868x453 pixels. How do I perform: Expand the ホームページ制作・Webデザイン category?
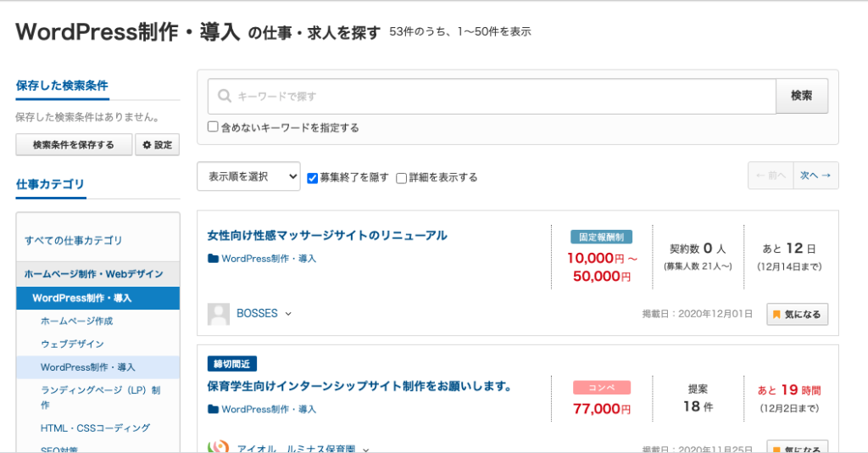[x=93, y=274]
